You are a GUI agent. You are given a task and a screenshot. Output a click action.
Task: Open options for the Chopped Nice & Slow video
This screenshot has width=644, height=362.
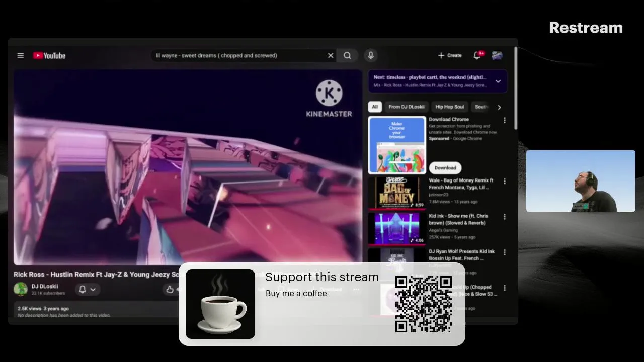point(505,288)
